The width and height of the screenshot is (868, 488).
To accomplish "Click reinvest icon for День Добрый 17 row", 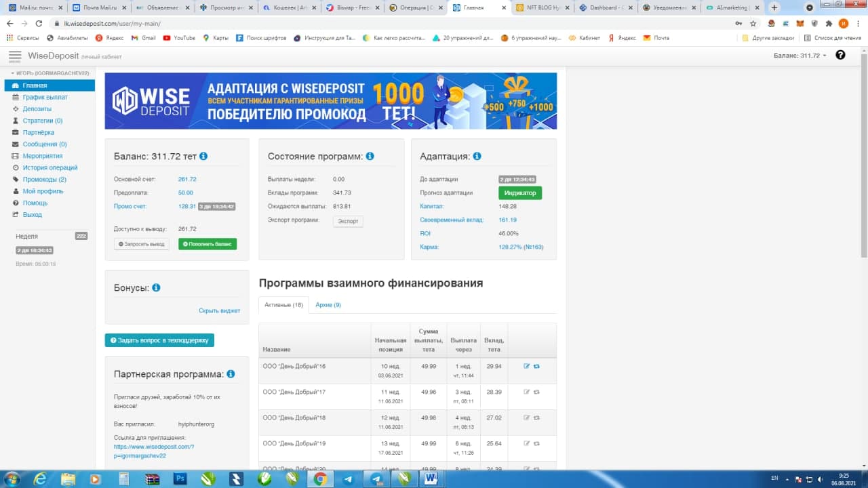I will (536, 392).
